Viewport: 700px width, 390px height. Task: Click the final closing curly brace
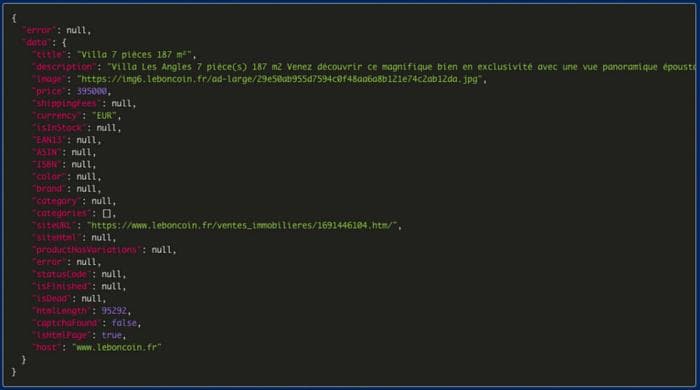pyautogui.click(x=14, y=372)
